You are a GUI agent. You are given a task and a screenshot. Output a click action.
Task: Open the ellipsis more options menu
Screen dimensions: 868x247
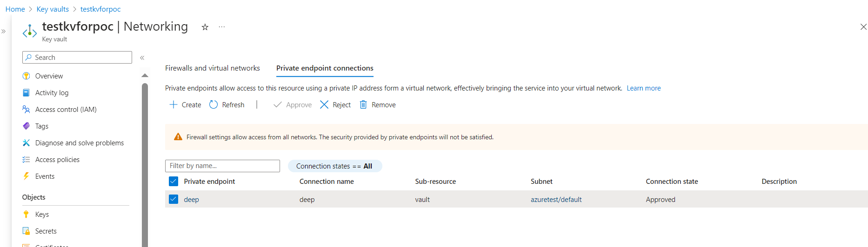tap(222, 27)
